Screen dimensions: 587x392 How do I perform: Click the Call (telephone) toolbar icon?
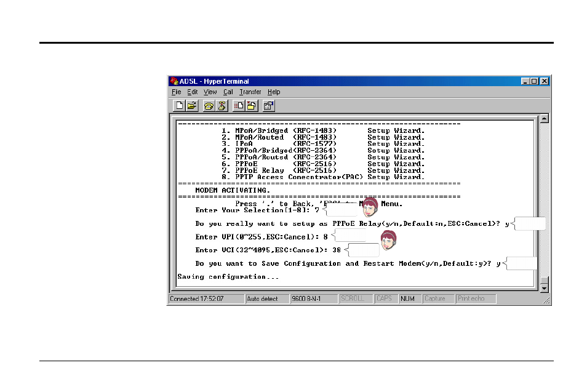(209, 106)
